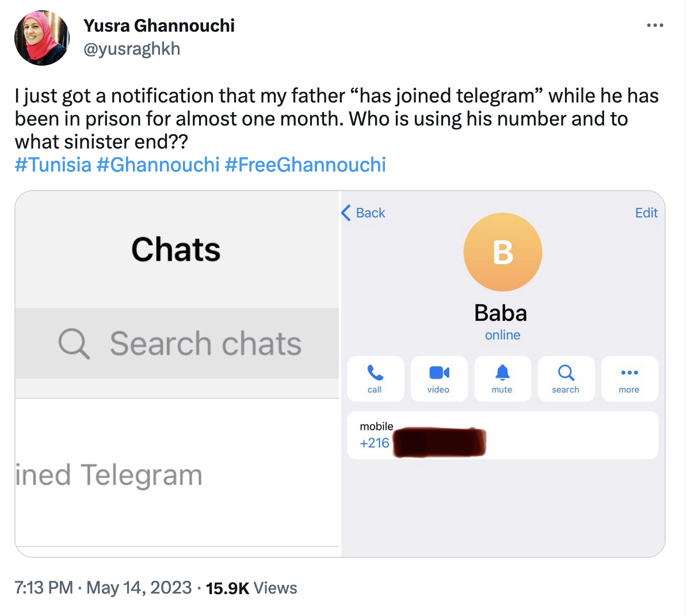Open Yusra Ghannouchi display name link
This screenshot has width=687, height=616.
[159, 25]
